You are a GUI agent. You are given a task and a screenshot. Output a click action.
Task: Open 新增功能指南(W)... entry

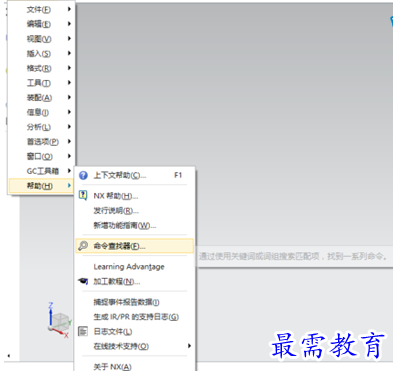(135, 226)
